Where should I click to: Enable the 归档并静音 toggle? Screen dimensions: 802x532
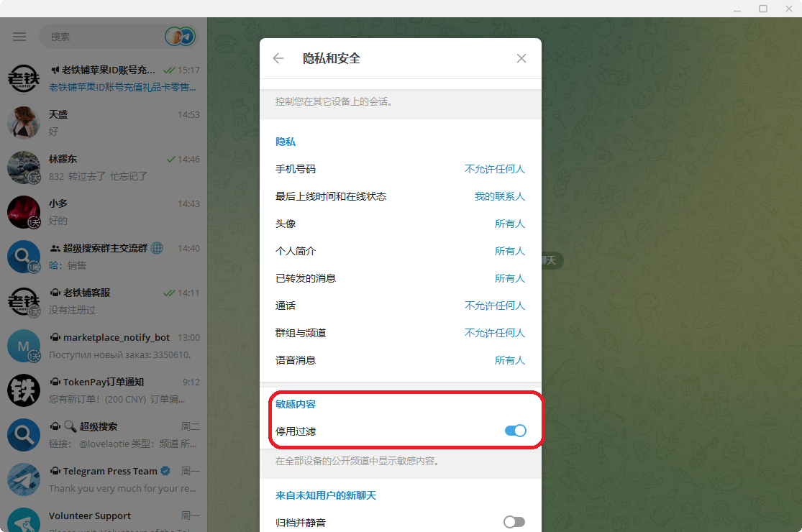coord(514,522)
